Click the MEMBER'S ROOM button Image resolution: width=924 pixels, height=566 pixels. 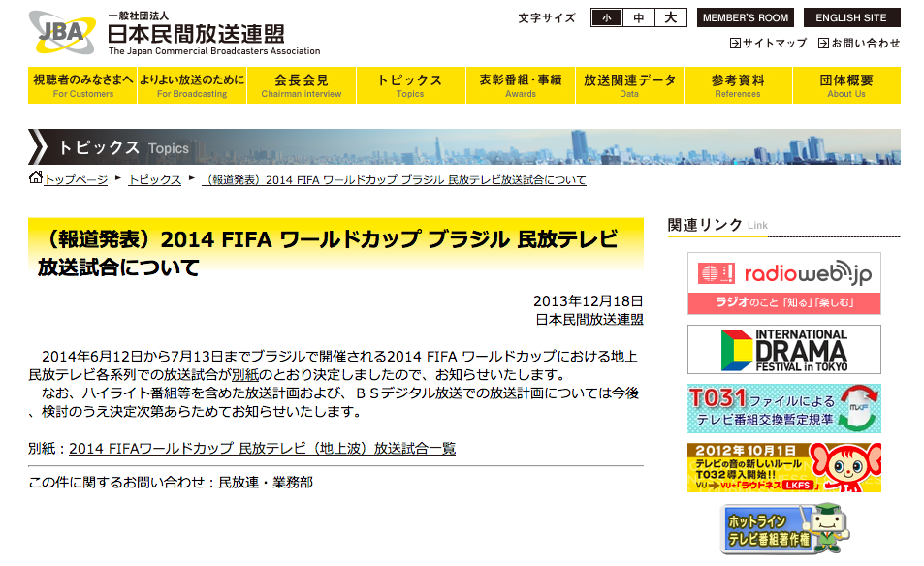(x=746, y=17)
